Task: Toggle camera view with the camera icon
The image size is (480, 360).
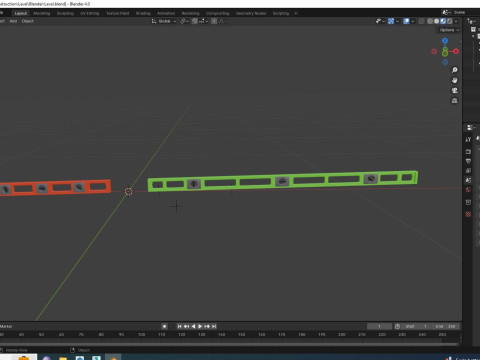Action: [454, 90]
